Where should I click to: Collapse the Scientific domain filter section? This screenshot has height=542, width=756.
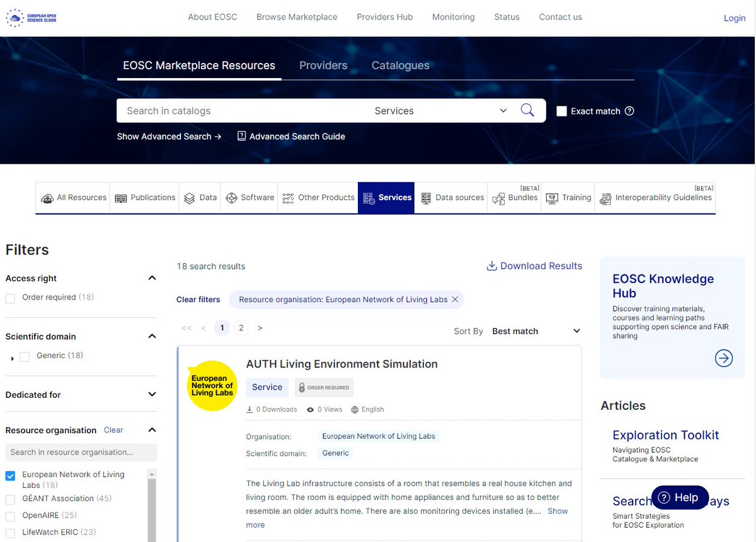point(152,336)
